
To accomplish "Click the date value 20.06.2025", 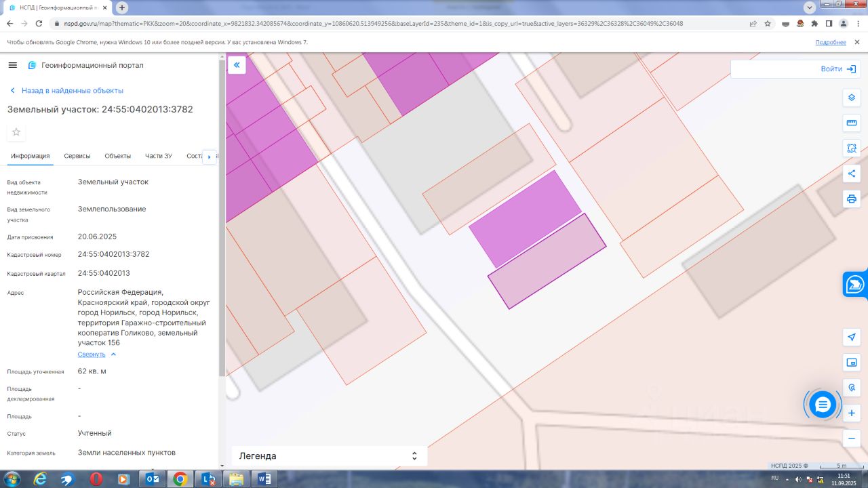I will coord(98,237).
